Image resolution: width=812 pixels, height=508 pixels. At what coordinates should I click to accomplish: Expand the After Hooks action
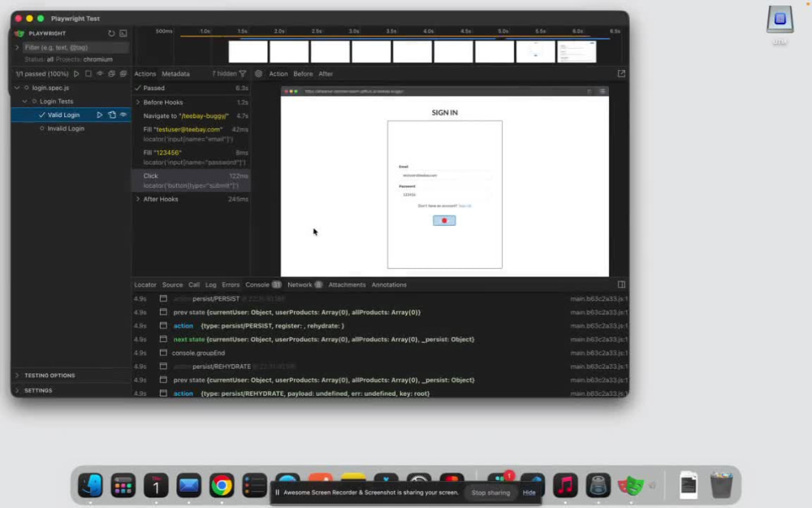(x=138, y=199)
